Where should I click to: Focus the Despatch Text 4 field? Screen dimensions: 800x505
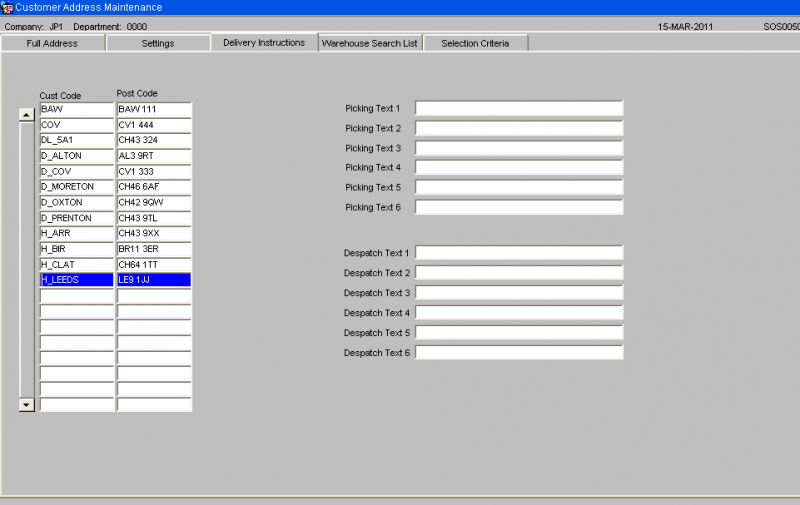coord(519,312)
